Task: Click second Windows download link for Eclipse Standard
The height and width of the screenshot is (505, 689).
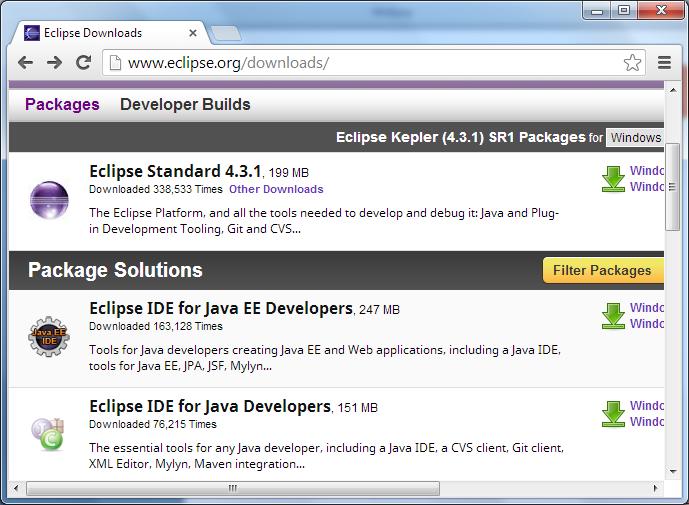Action: [x=646, y=186]
